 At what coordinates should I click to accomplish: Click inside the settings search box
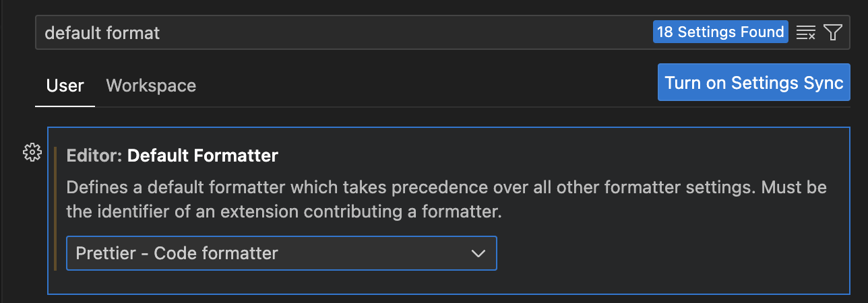(x=404, y=32)
